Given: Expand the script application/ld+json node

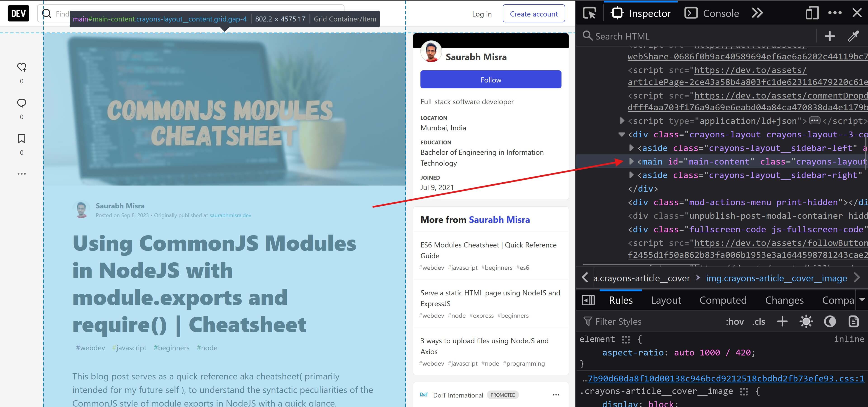Looking at the screenshot, I should 622,121.
